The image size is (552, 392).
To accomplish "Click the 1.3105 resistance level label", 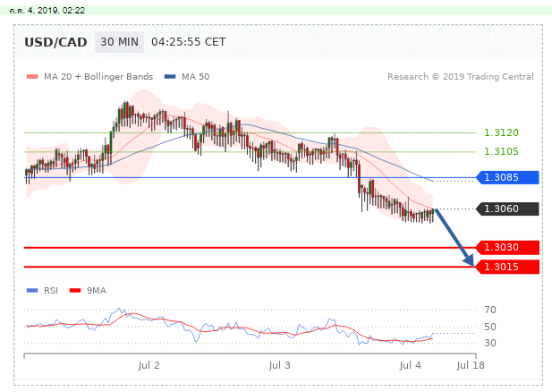I will (501, 151).
